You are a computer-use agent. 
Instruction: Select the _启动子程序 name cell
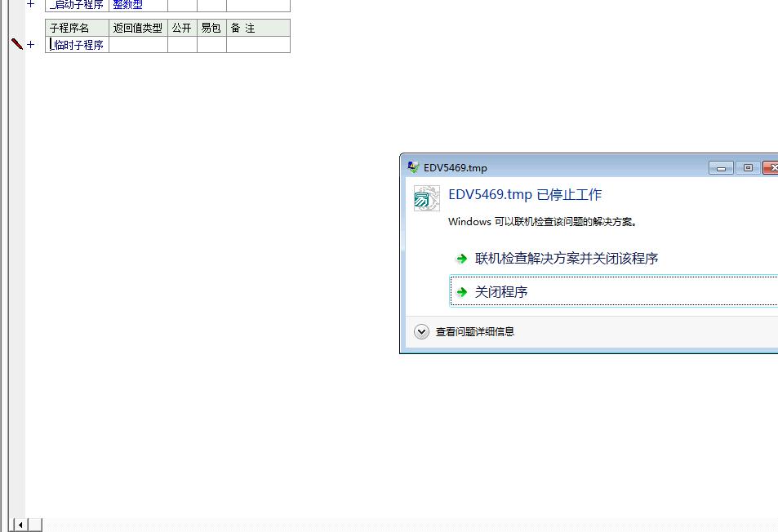click(77, 5)
